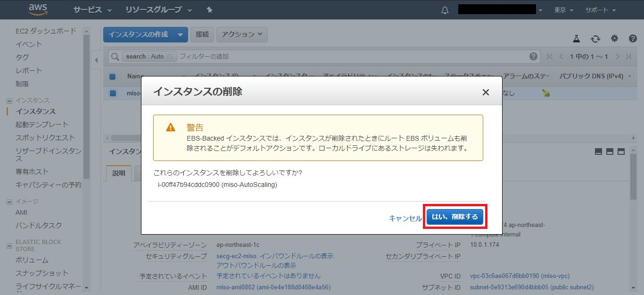This screenshot has height=295, width=644.
Task: Switch to the 説明 tab
Action: 119,173
